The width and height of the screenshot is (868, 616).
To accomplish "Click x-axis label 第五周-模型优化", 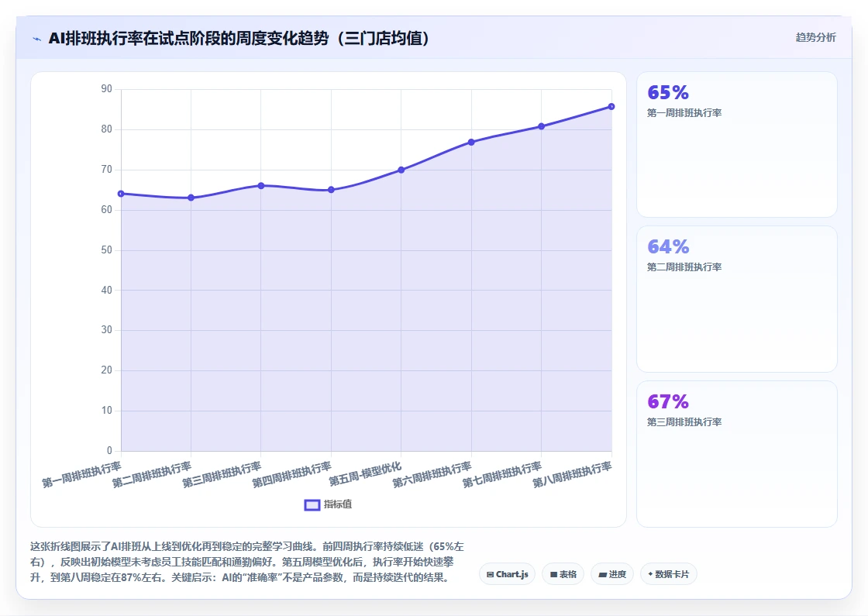I will (365, 473).
